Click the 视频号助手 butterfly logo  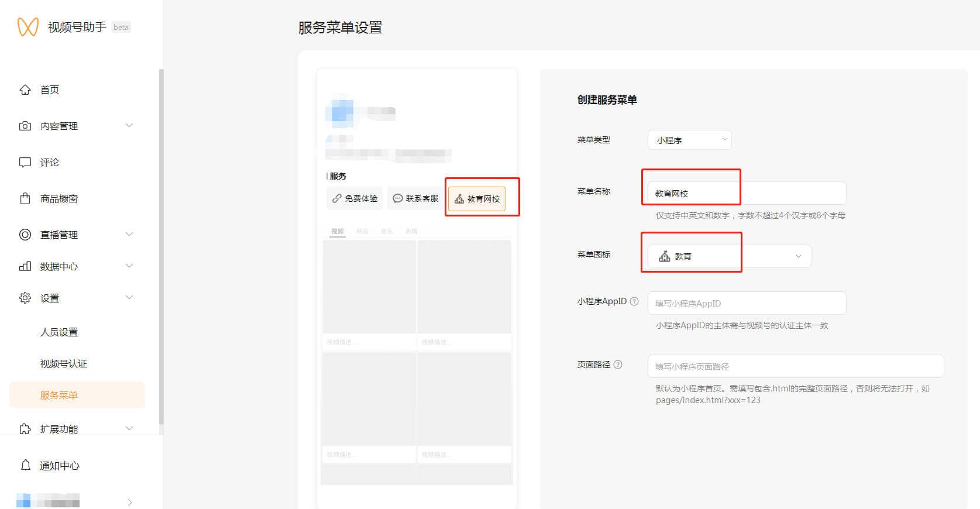tap(27, 27)
